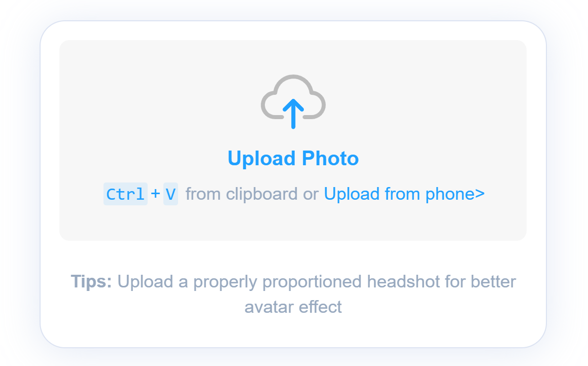Image resolution: width=588 pixels, height=366 pixels.
Task: Click the chevron after Upload from phone
Action: click(x=480, y=194)
